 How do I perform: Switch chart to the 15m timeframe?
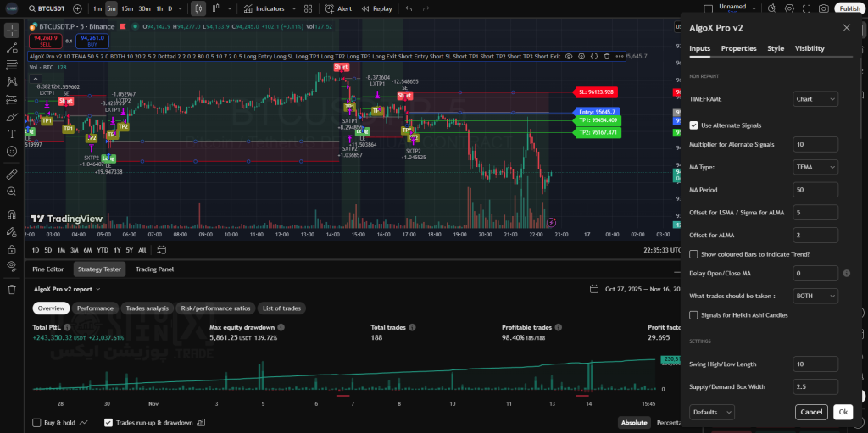[127, 8]
